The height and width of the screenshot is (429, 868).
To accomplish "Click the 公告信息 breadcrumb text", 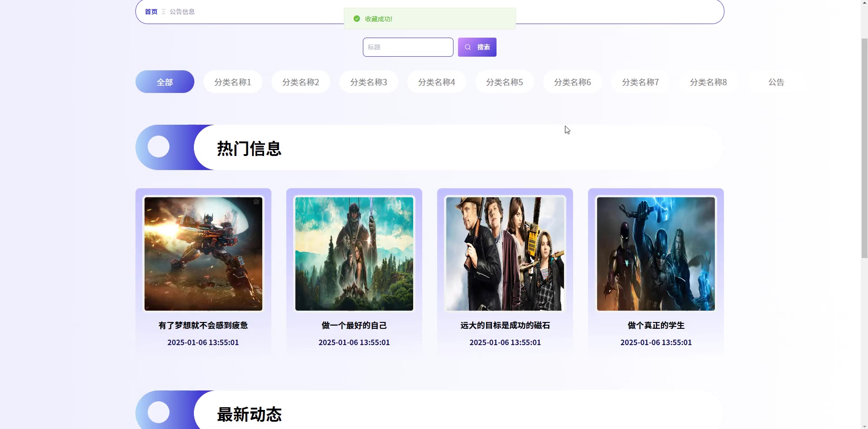I will (x=182, y=12).
